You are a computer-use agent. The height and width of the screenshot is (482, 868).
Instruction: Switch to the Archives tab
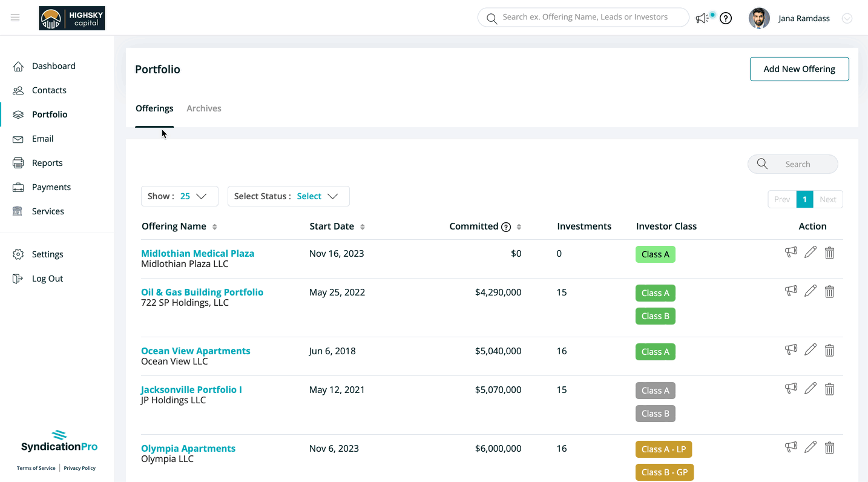tap(204, 108)
